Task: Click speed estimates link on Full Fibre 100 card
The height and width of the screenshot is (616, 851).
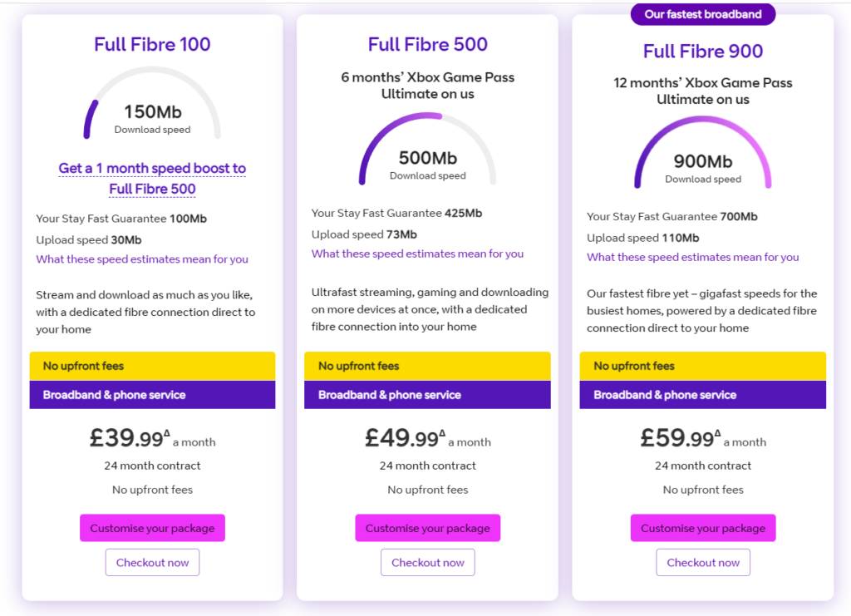Action: click(141, 259)
